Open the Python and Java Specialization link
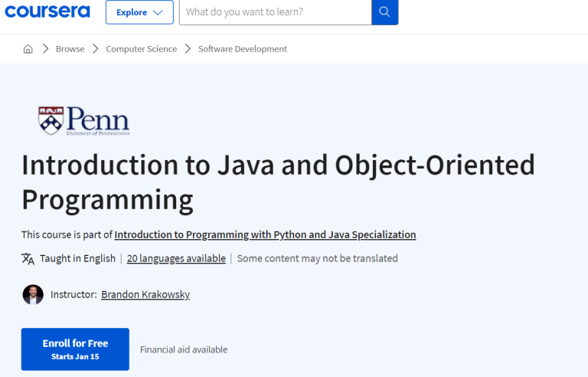The image size is (588, 377). (265, 234)
